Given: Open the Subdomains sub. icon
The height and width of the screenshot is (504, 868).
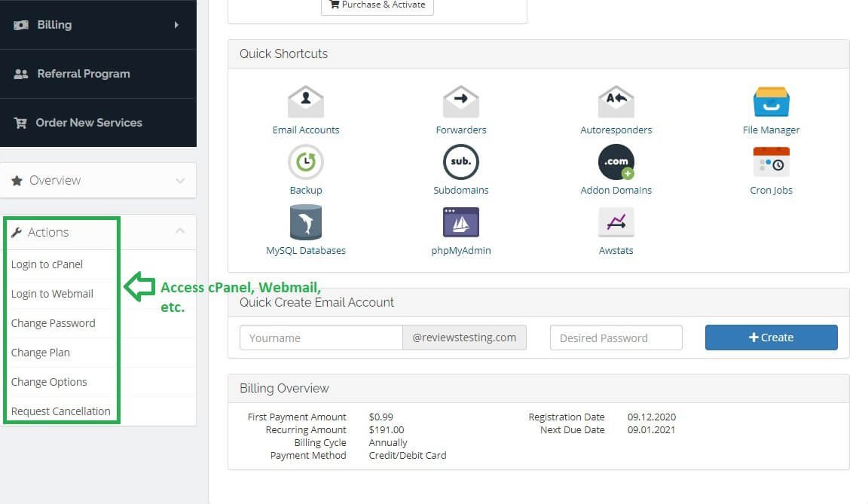Looking at the screenshot, I should [460, 162].
